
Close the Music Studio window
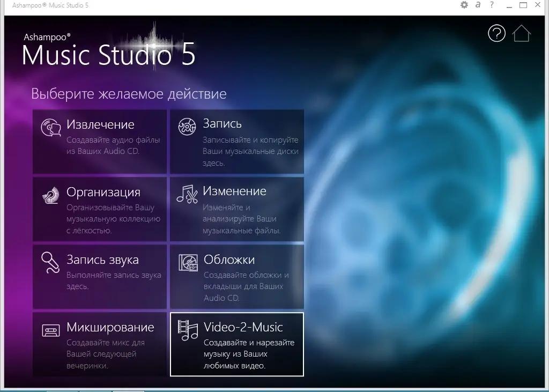[x=538, y=5]
